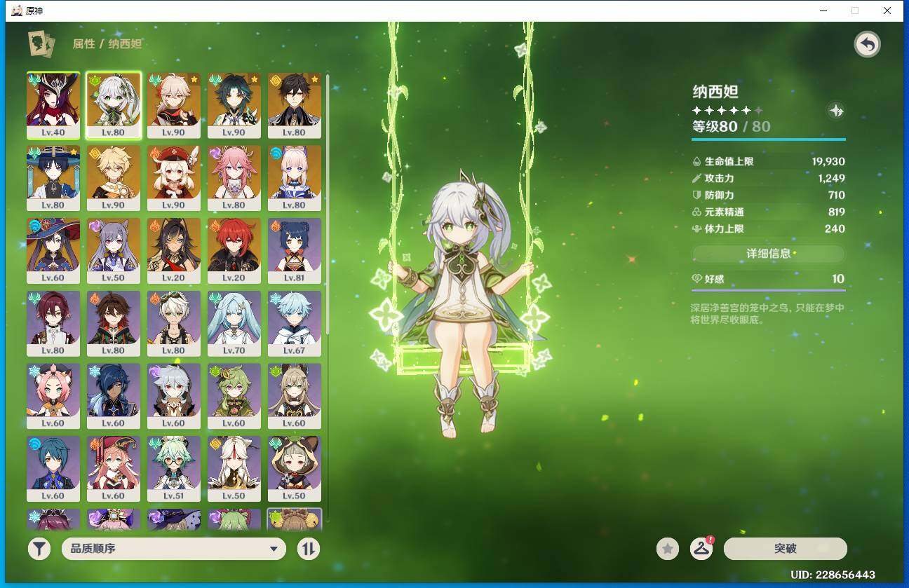The image size is (909, 588).
Task: Choose the blond Traveler Lv.90 portrait
Action: point(114,178)
